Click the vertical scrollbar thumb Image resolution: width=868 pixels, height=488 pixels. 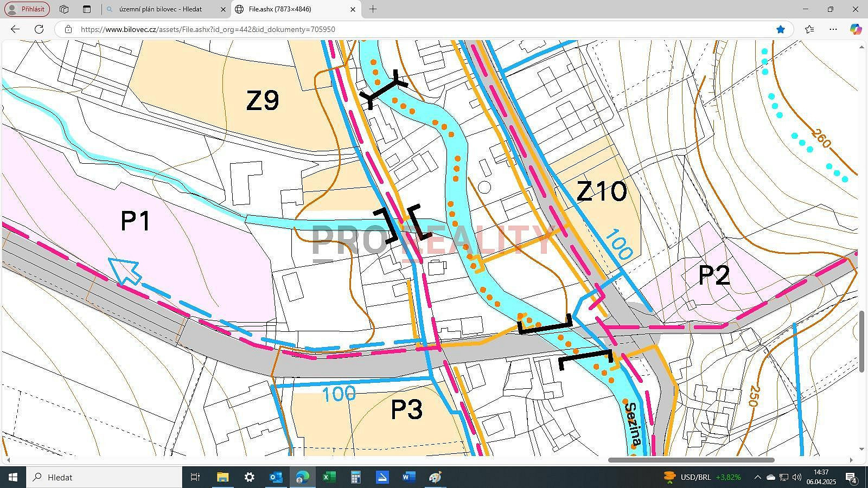862,342
